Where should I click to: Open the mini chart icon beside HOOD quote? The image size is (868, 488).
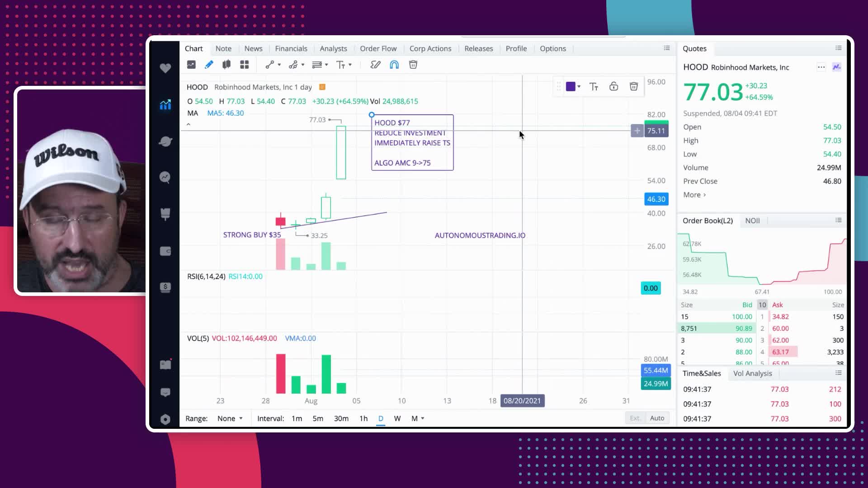[836, 67]
